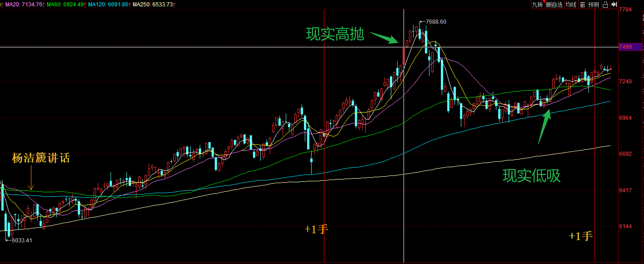
Task: Click the 杨洁篪讲话 annotation label
Action: [41, 158]
